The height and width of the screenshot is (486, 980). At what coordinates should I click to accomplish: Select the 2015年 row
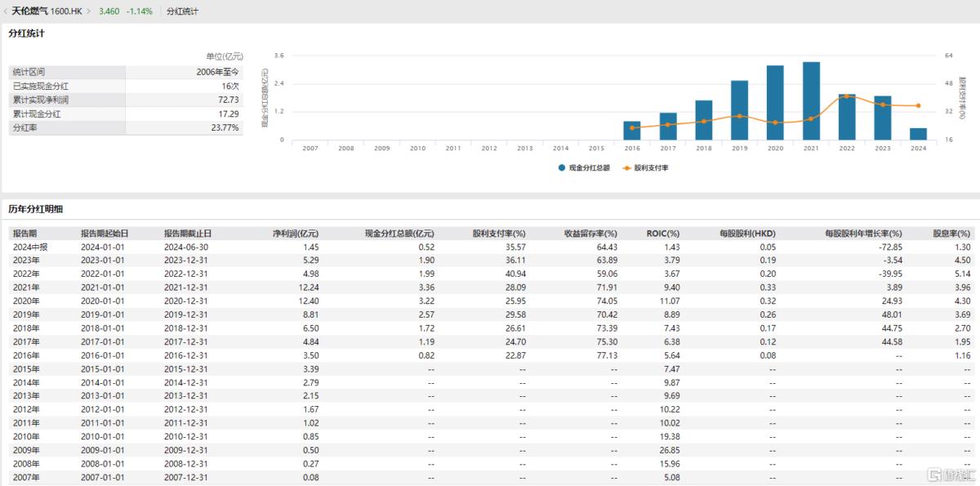point(490,369)
